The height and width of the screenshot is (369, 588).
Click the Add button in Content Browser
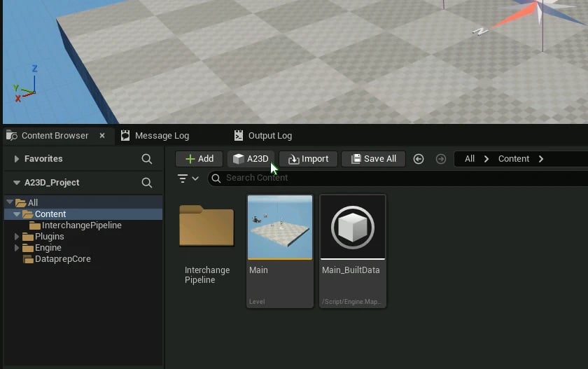pos(199,159)
